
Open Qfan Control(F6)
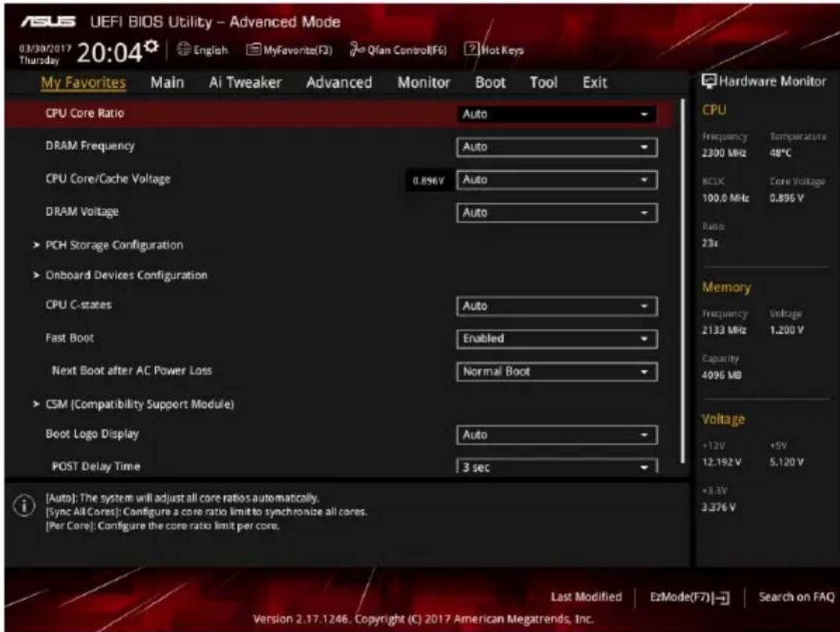click(398, 50)
